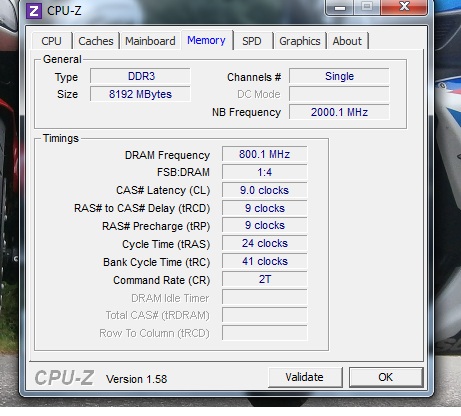Image resolution: width=461 pixels, height=416 pixels.
Task: Click the DRAM Frequency value 800.1 MHz
Action: coord(264,154)
